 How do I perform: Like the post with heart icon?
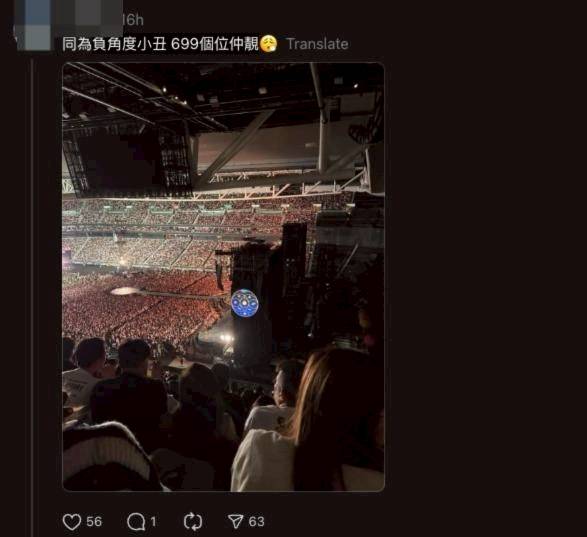[72, 522]
